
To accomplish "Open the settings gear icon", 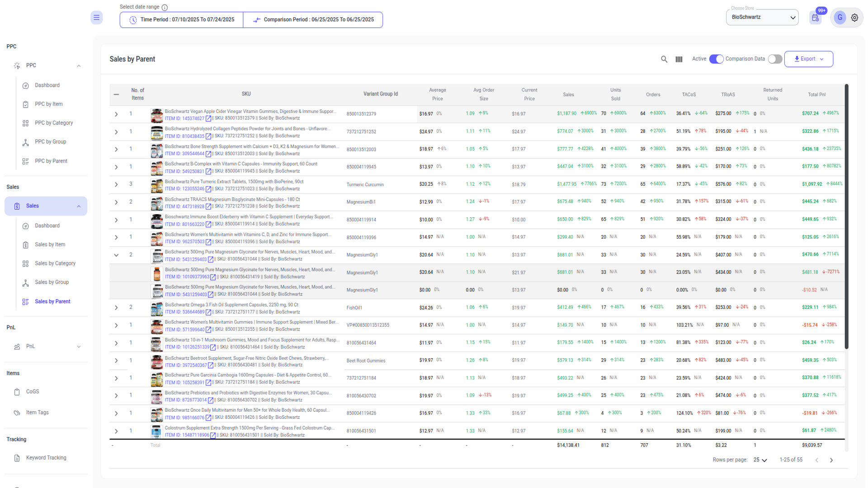I will click(854, 18).
